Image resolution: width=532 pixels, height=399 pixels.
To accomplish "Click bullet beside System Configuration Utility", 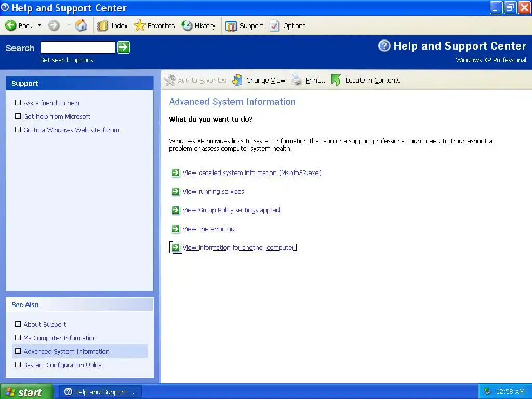I will (x=18, y=365).
